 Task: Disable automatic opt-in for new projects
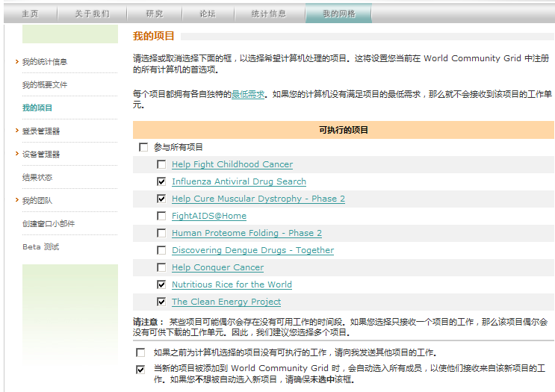[140, 370]
